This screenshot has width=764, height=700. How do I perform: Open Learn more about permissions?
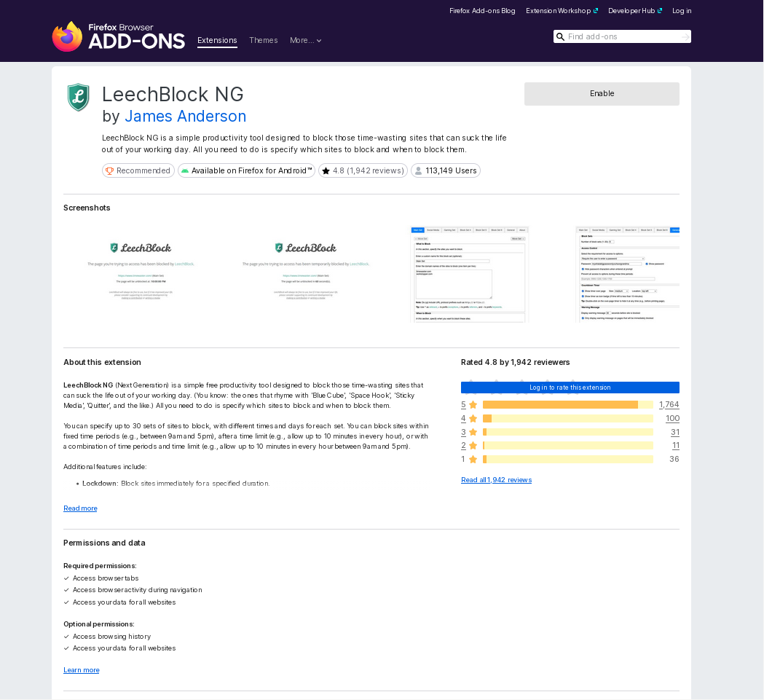coord(81,670)
